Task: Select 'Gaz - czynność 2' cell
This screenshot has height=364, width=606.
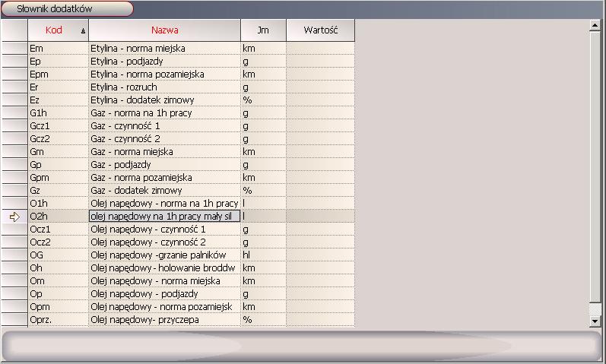Action: click(165, 139)
